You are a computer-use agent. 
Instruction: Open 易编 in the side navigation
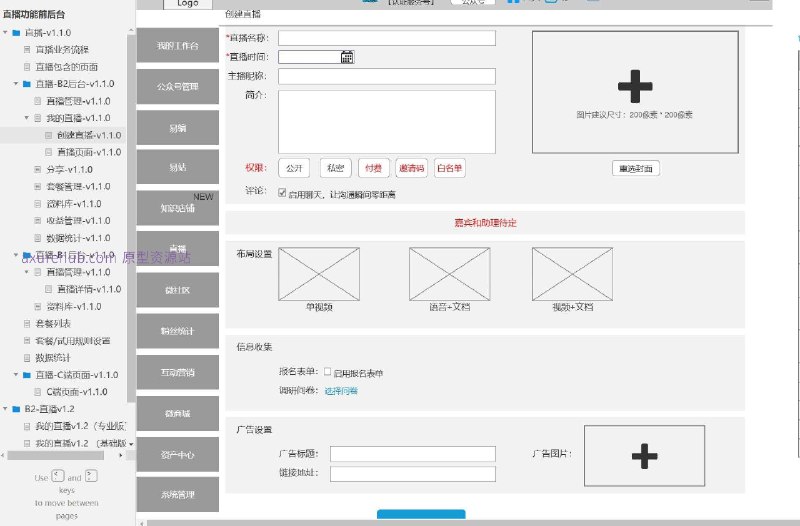[x=178, y=128]
